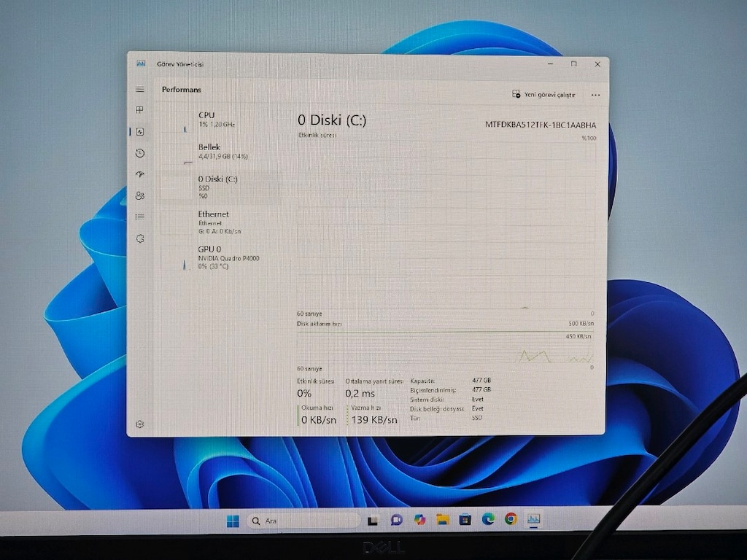Open File Explorer from taskbar
Image resolution: width=747 pixels, height=560 pixels.
(x=443, y=519)
